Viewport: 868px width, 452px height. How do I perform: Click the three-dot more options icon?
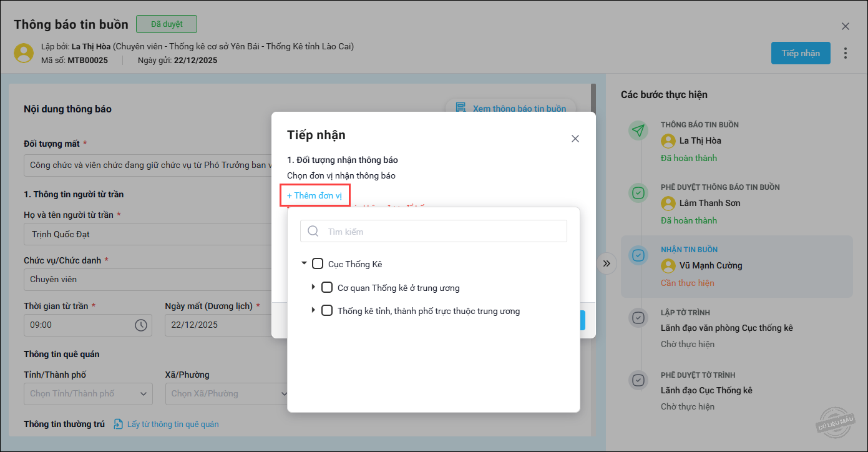point(846,53)
